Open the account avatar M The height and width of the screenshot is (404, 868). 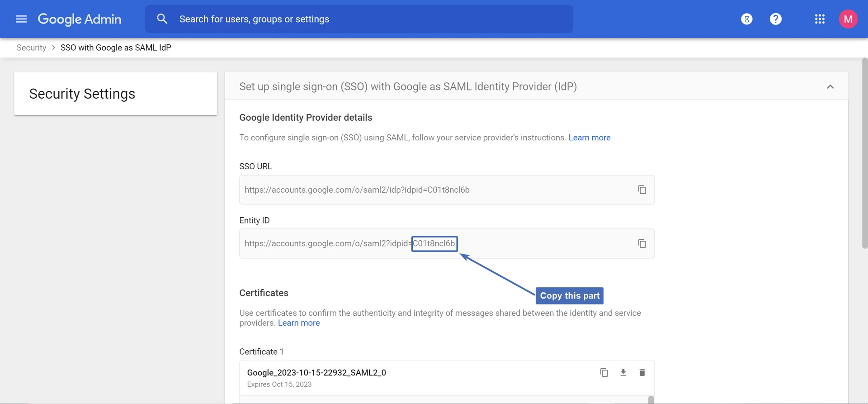pyautogui.click(x=848, y=19)
